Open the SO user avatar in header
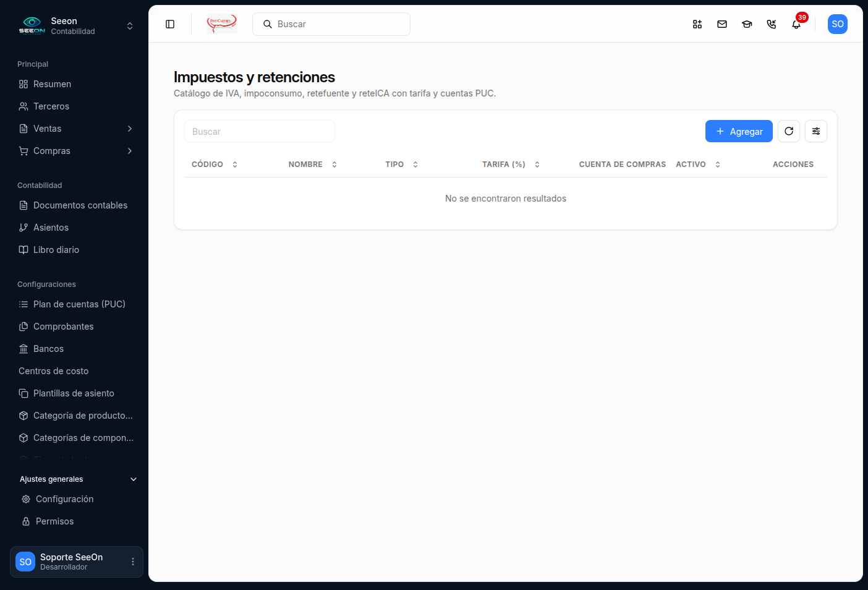The width and height of the screenshot is (868, 590). (838, 24)
